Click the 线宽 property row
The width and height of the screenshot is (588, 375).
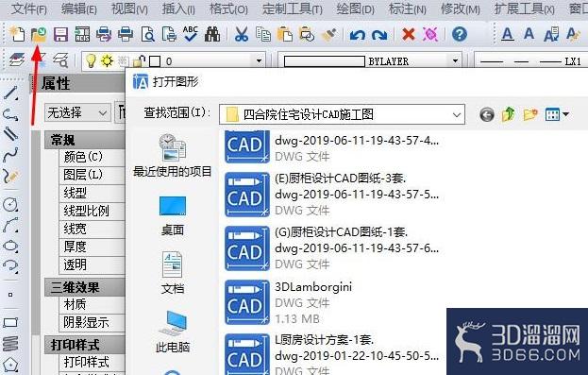(92, 229)
